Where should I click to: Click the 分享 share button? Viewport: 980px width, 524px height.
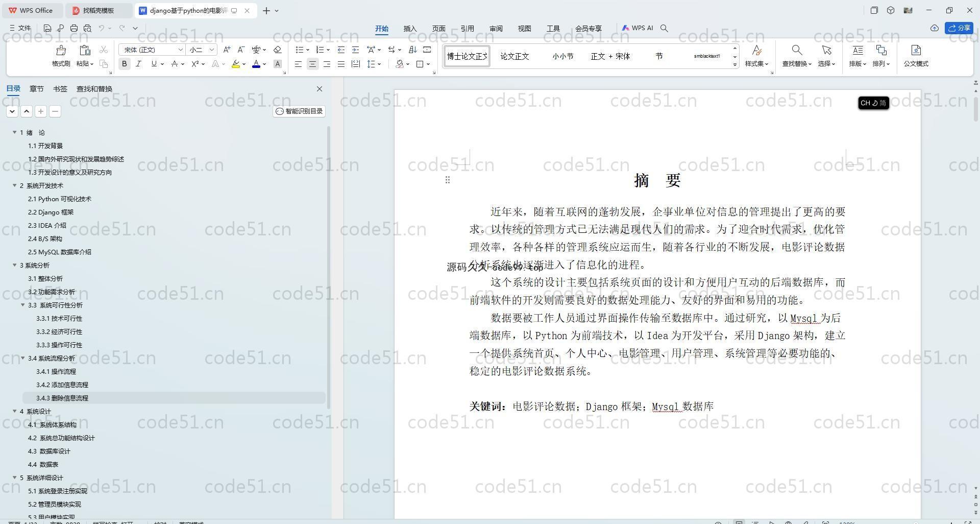tap(959, 28)
